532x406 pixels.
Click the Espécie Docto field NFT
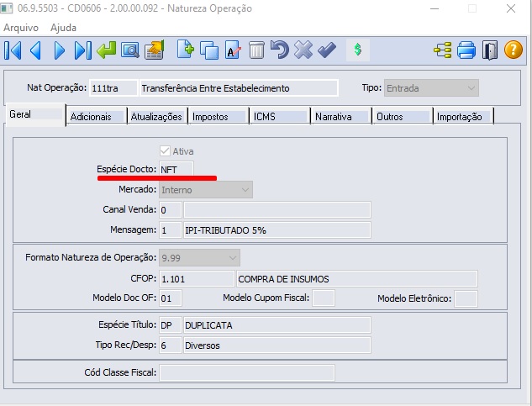coord(176,169)
